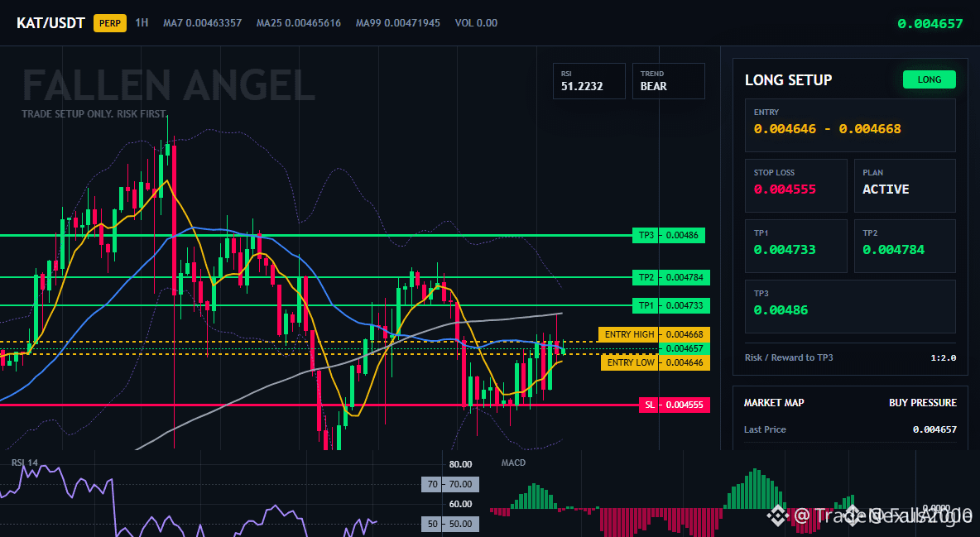Click the TP1 card value 0.004733
The image size is (980, 537).
pyautogui.click(x=785, y=249)
